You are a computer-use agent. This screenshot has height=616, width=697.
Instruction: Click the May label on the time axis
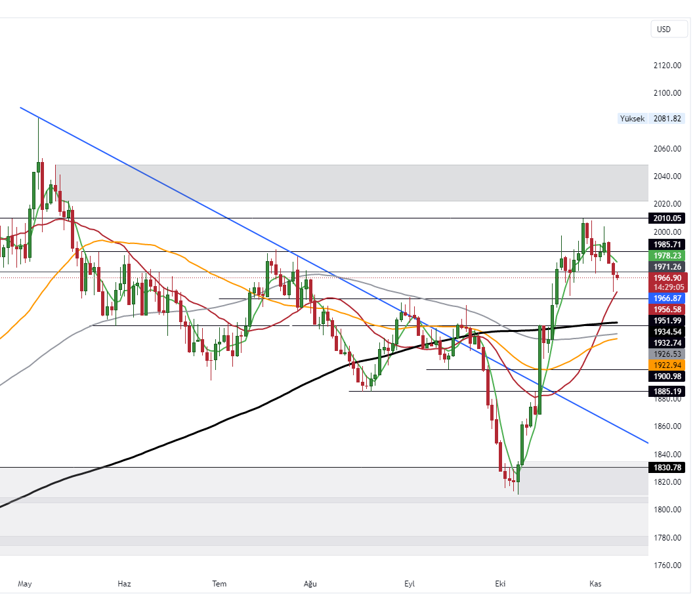coord(25,584)
